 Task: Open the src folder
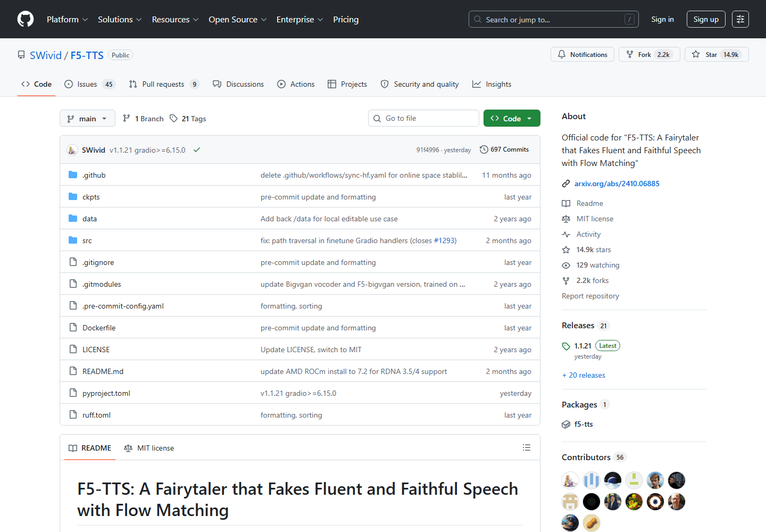pyautogui.click(x=87, y=240)
